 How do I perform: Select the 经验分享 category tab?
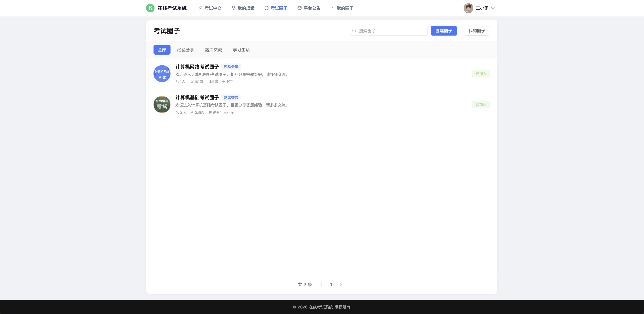[x=185, y=50]
